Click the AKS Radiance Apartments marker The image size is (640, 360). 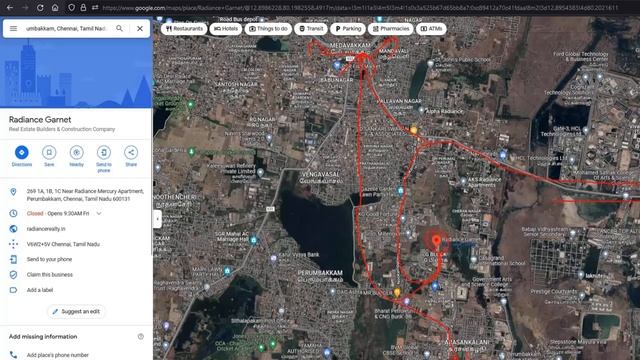[463, 181]
